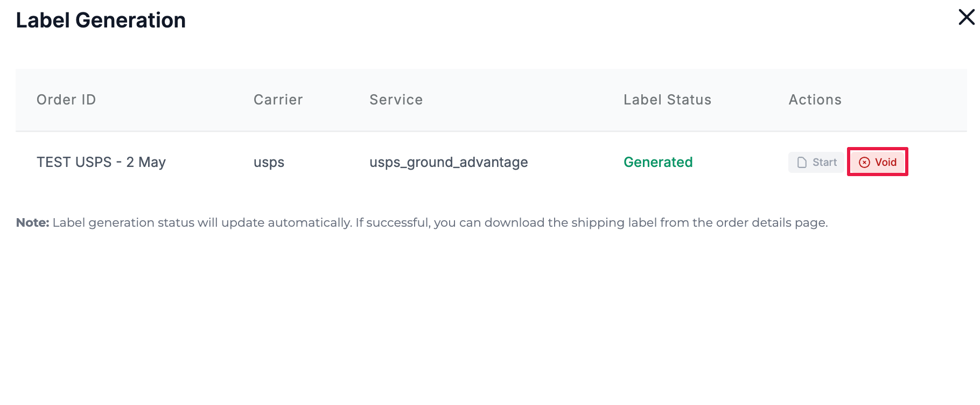
Task: Click the circled X icon on Void
Action: 864,163
